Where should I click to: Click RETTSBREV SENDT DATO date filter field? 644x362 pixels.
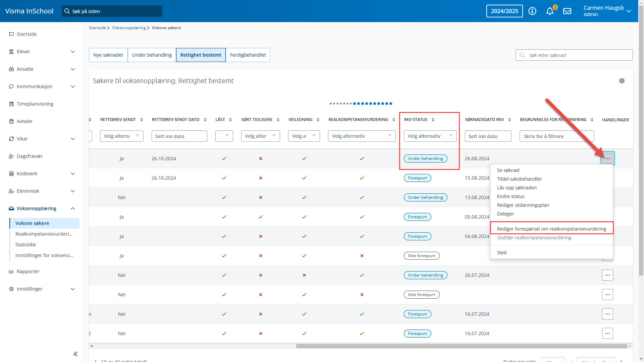coord(179,136)
